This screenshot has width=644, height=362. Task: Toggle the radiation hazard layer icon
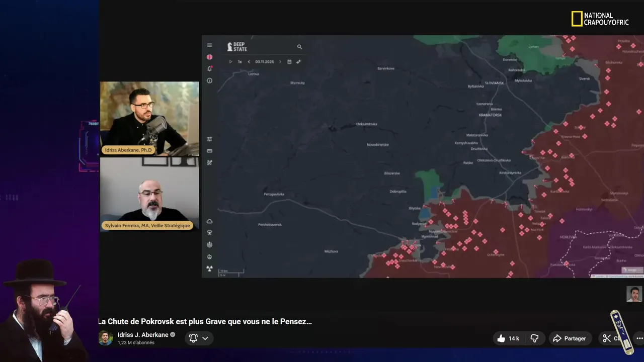pos(209,268)
